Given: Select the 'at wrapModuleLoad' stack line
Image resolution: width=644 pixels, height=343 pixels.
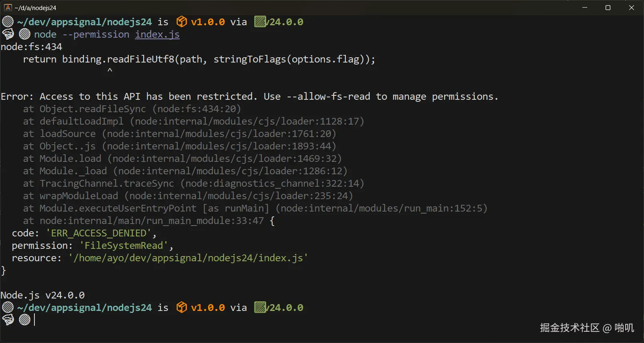Looking at the screenshot, I should tap(188, 196).
